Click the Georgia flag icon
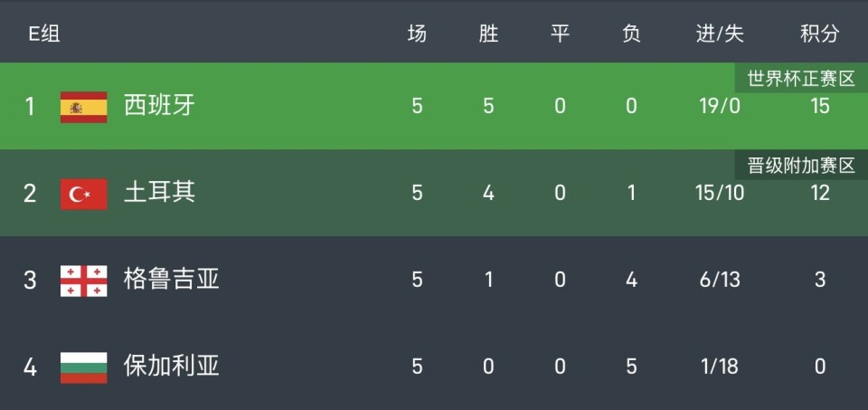This screenshot has height=410, width=868. 83,281
